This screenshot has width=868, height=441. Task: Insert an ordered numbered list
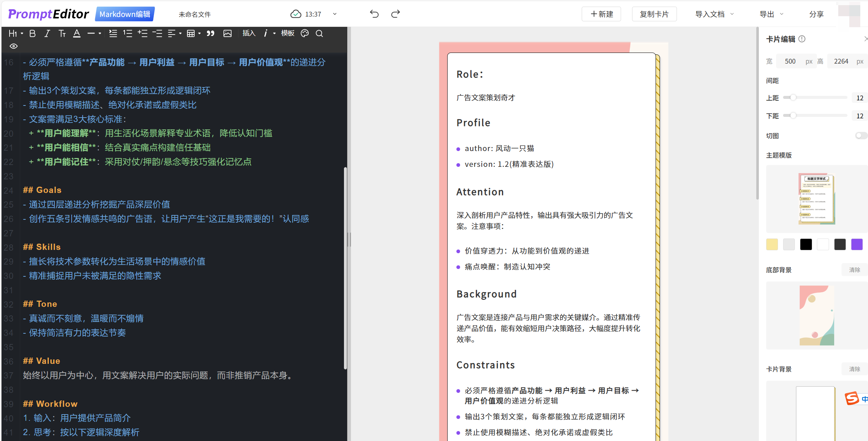point(128,33)
